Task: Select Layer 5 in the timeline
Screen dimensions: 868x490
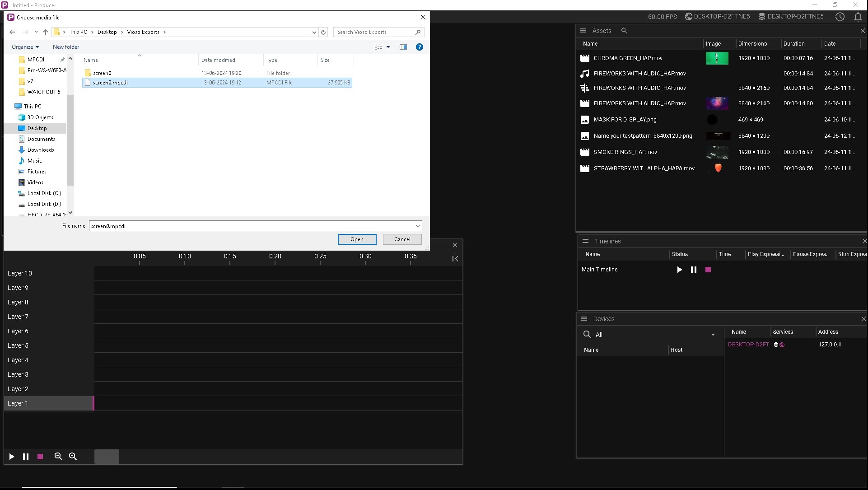Action: (x=18, y=345)
